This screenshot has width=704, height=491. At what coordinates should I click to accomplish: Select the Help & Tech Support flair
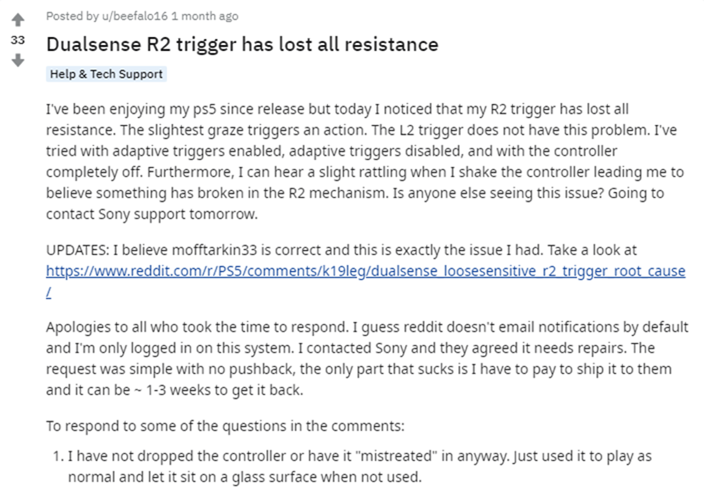click(x=107, y=74)
